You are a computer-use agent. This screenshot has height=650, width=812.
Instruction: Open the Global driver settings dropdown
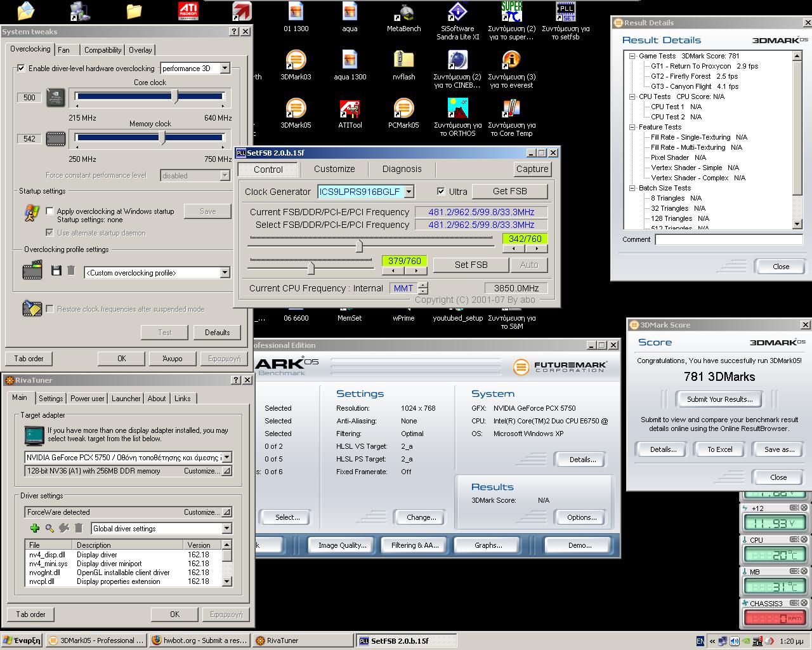[226, 528]
